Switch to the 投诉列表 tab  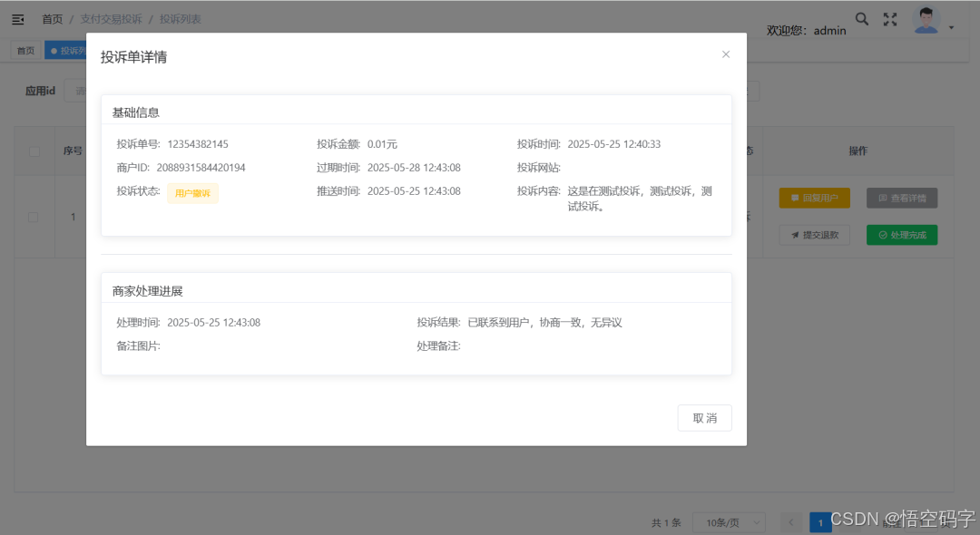coord(65,51)
